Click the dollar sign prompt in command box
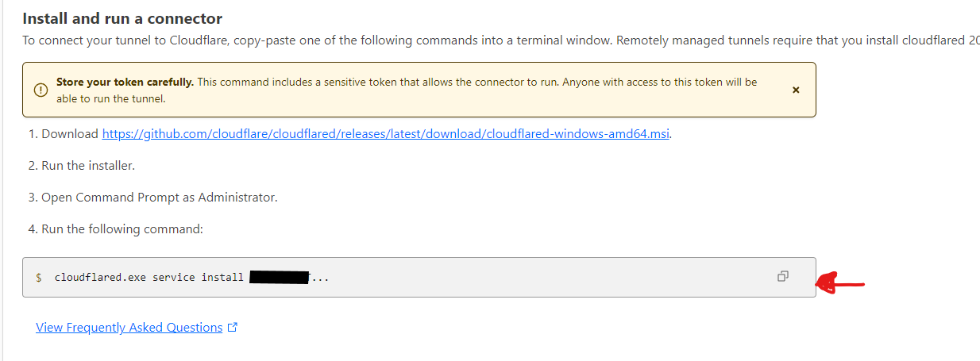The height and width of the screenshot is (361, 980). (39, 278)
